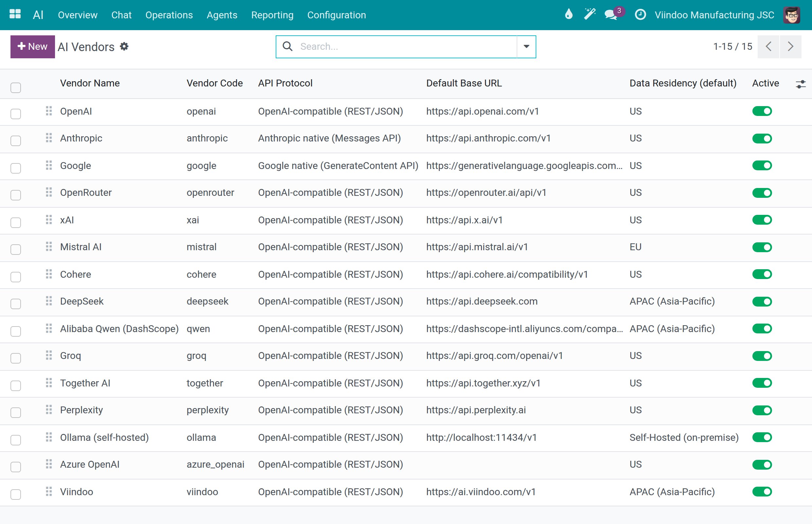
Task: Grab the drag handle of Viindoo row
Action: click(x=49, y=492)
